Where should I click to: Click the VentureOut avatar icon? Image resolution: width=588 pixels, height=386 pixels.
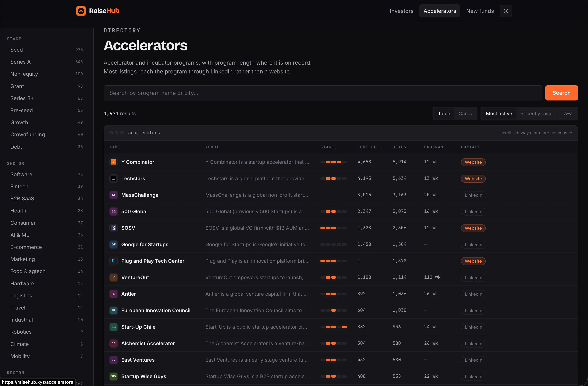point(114,277)
